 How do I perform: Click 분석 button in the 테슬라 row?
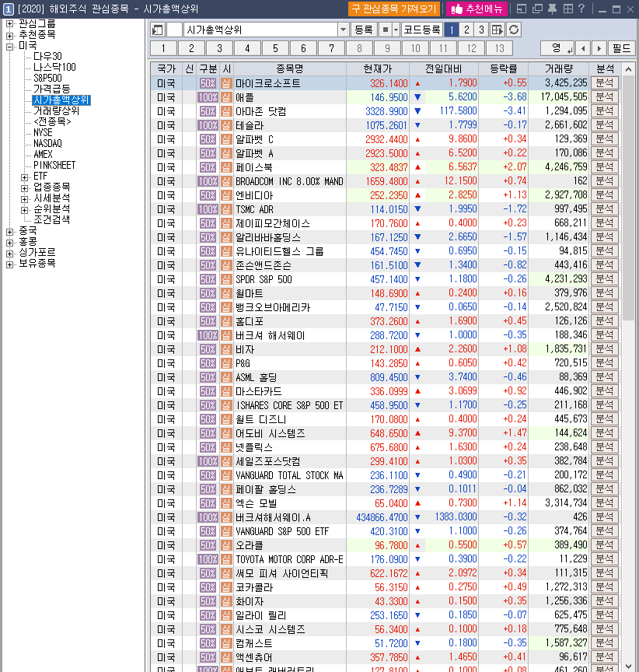(x=605, y=124)
